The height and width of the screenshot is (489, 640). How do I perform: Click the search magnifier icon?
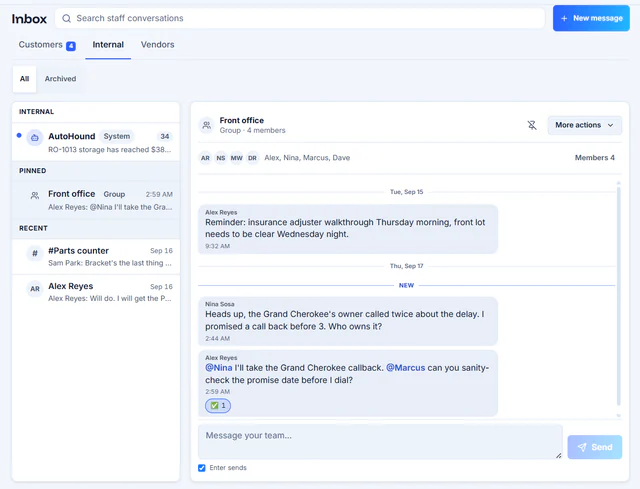coord(67,18)
